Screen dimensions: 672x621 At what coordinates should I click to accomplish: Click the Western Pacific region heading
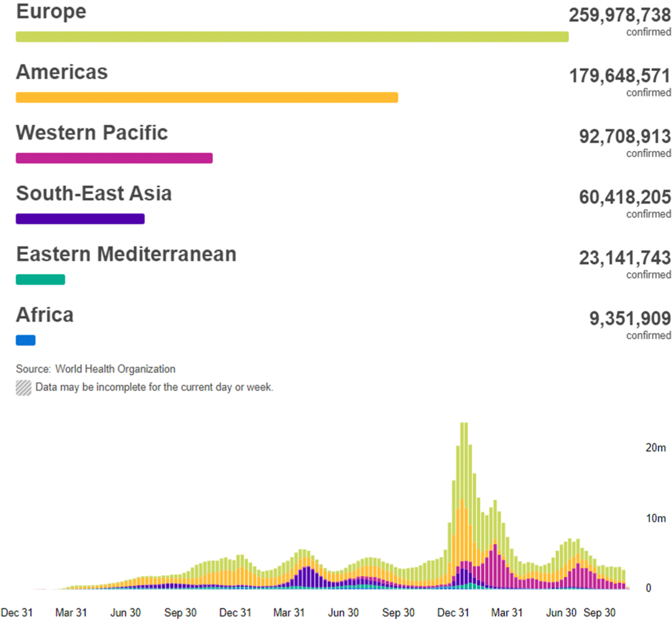click(92, 133)
